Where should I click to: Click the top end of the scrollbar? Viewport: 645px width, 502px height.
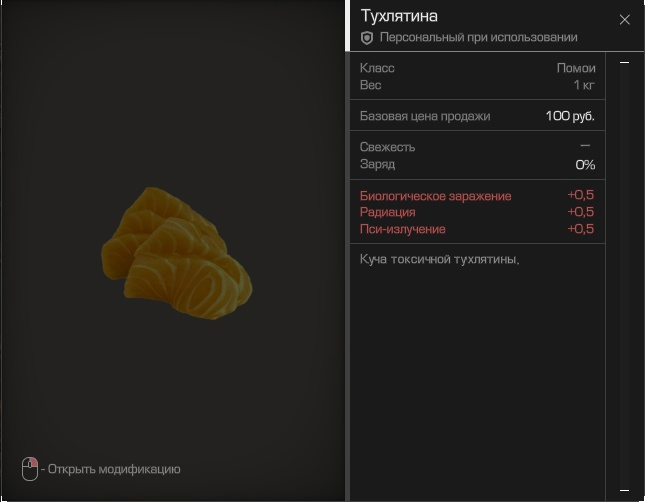coord(625,63)
